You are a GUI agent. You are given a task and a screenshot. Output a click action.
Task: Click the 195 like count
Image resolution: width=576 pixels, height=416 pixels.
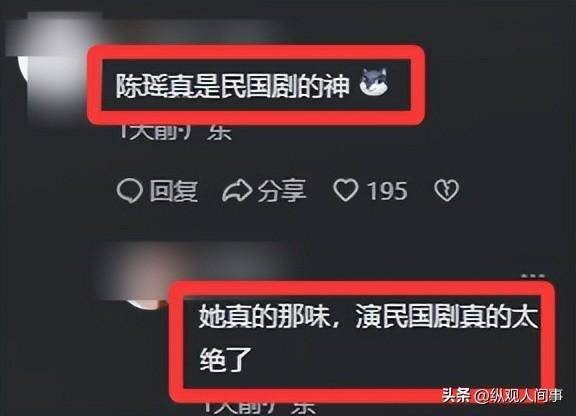coord(388,191)
